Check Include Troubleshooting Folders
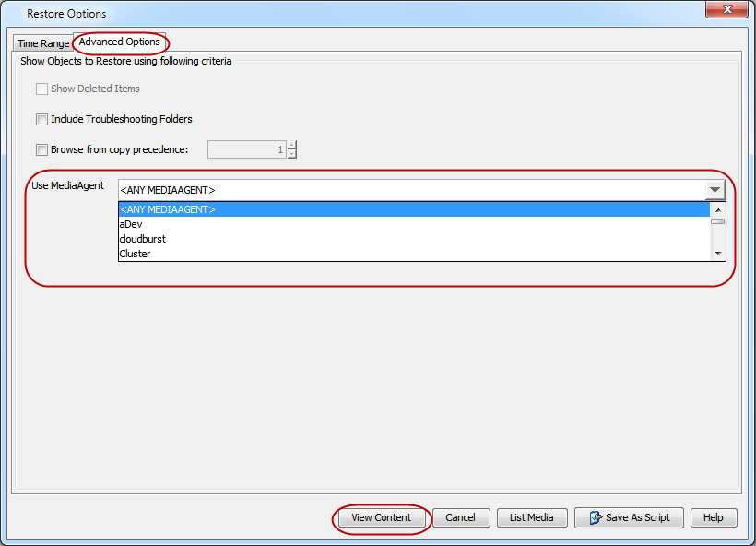Screen dimensions: 756x546 point(41,119)
